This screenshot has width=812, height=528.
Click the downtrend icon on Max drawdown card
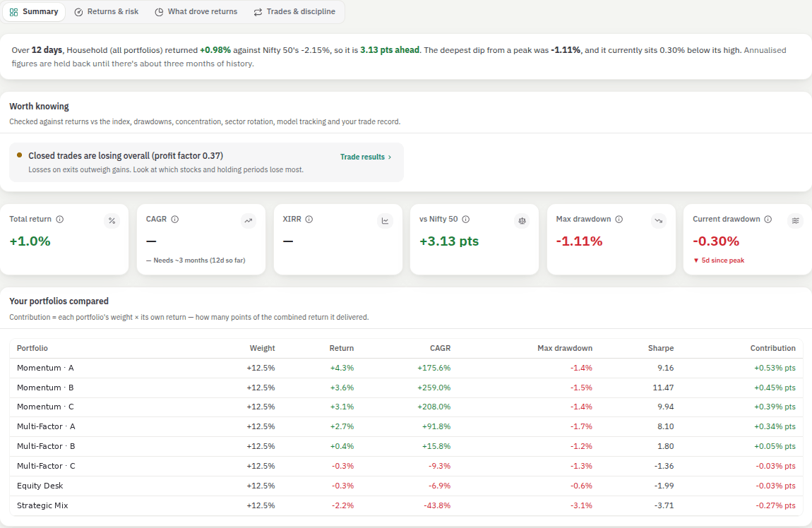pyautogui.click(x=659, y=221)
